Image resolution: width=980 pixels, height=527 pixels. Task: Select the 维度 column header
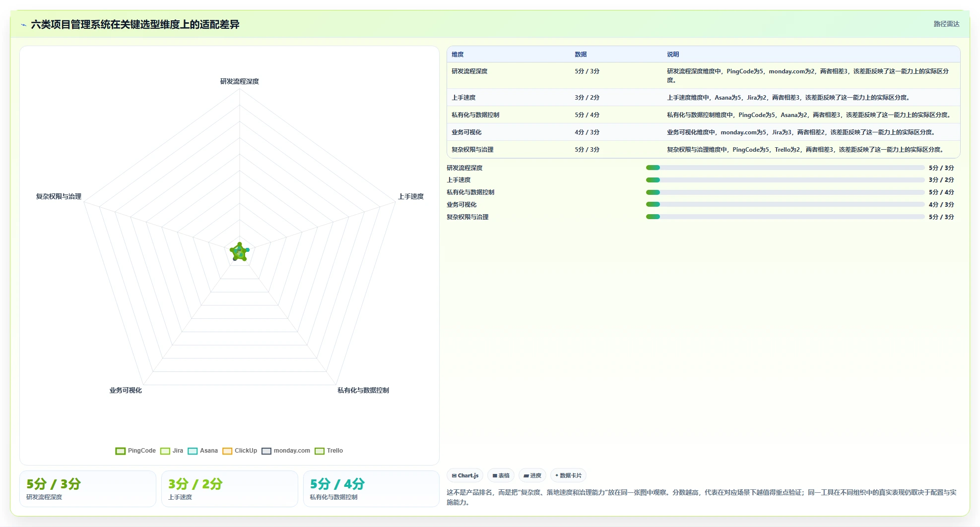point(457,55)
